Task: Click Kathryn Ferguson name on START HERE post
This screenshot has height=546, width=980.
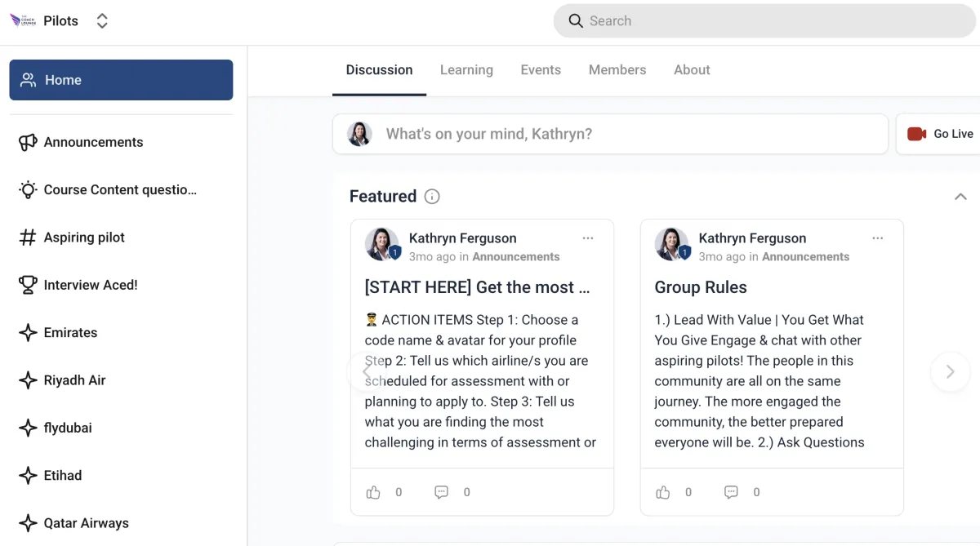Action: pyautogui.click(x=462, y=238)
